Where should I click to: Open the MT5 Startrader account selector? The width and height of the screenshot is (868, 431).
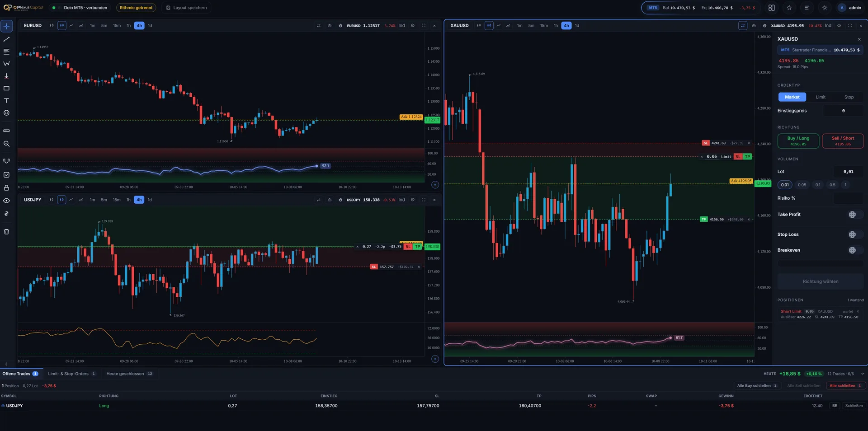[821, 50]
